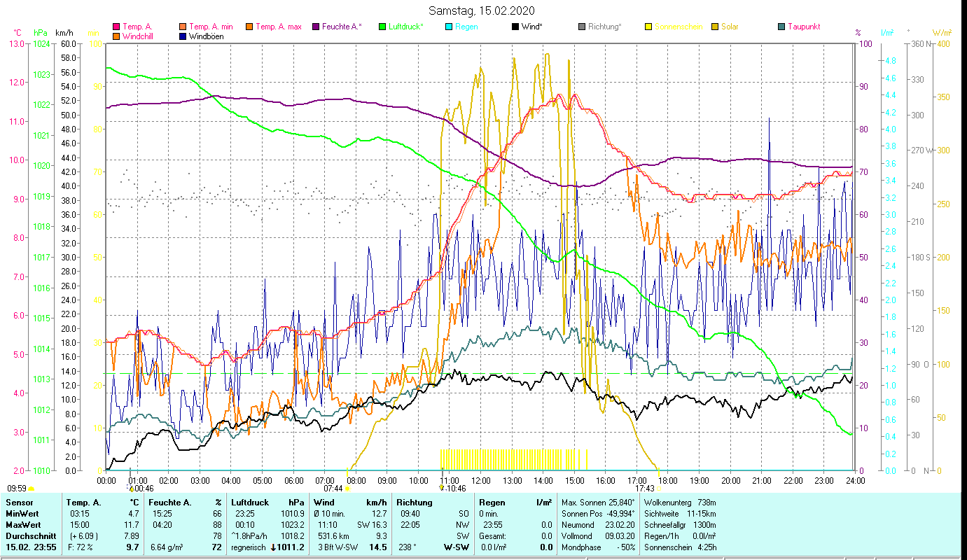The width and height of the screenshot is (967, 560).
Task: Click the green Luftdruck legend square
Action: pyautogui.click(x=382, y=27)
